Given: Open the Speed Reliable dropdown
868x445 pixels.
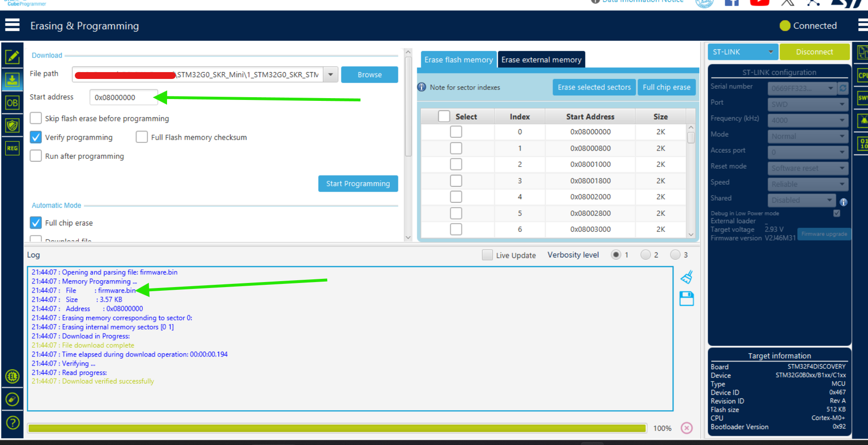Looking at the screenshot, I should click(808, 184).
